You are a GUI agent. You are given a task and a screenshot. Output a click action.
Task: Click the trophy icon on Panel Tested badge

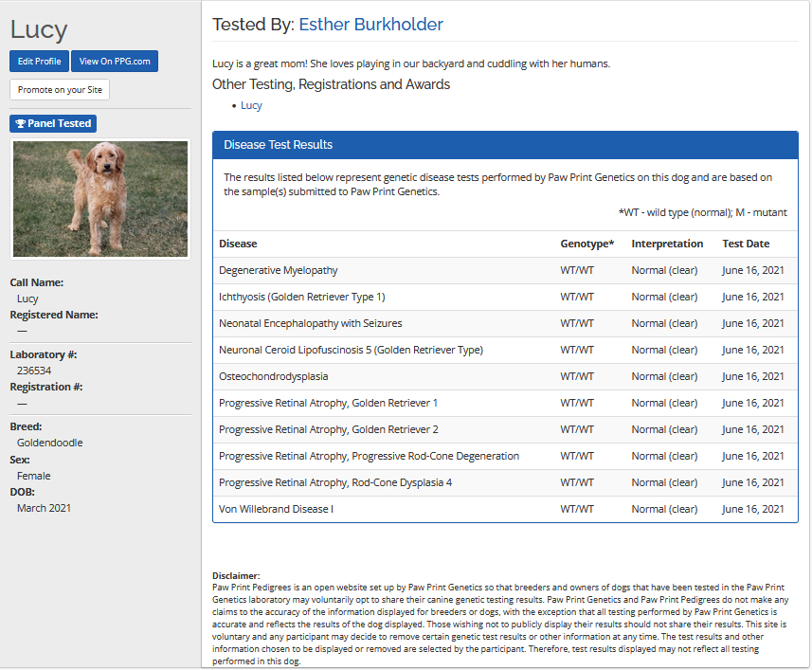21,124
